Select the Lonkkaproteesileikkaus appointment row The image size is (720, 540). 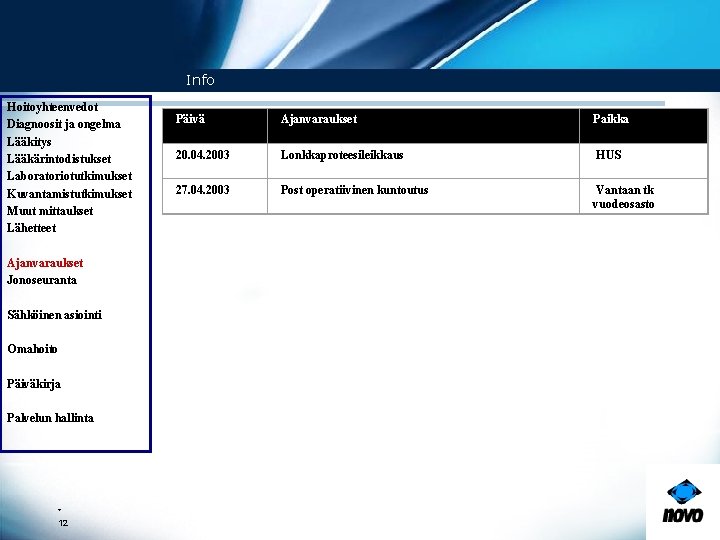point(435,161)
